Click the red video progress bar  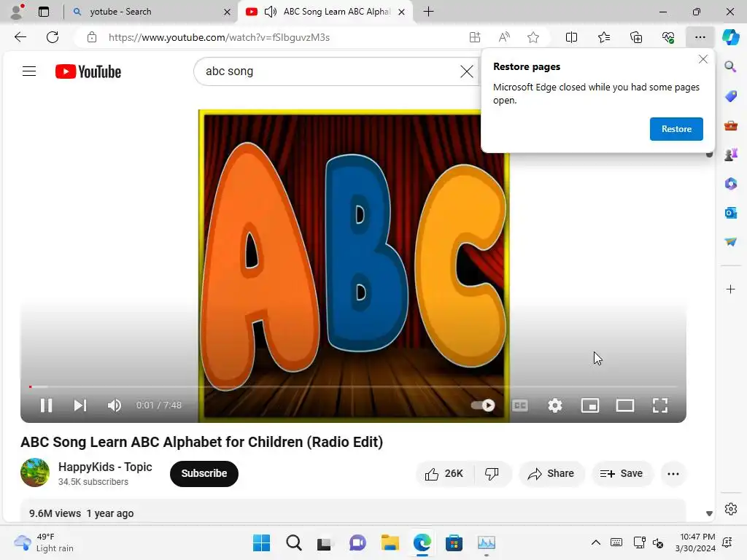(353, 386)
